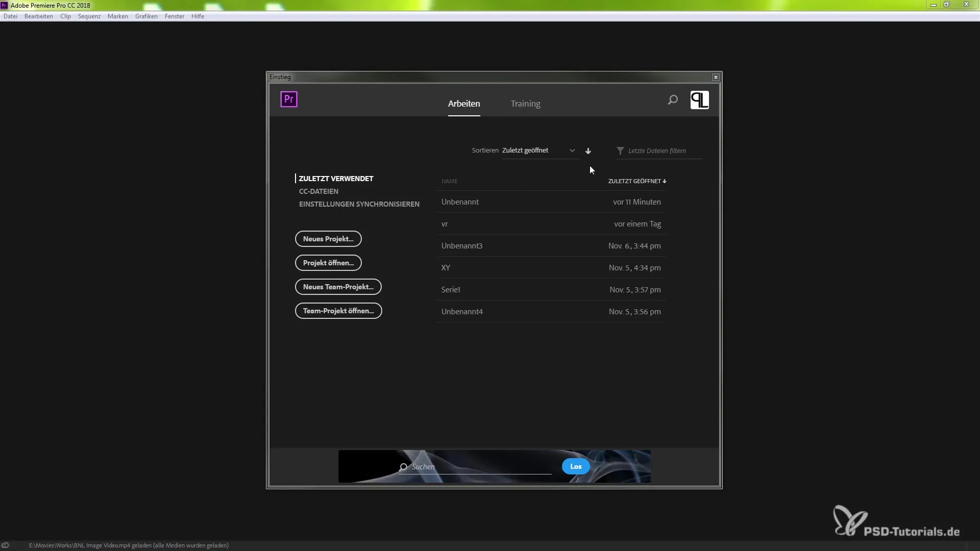The image size is (980, 551).
Task: Minimize the Premiere Pro window
Action: click(x=933, y=5)
